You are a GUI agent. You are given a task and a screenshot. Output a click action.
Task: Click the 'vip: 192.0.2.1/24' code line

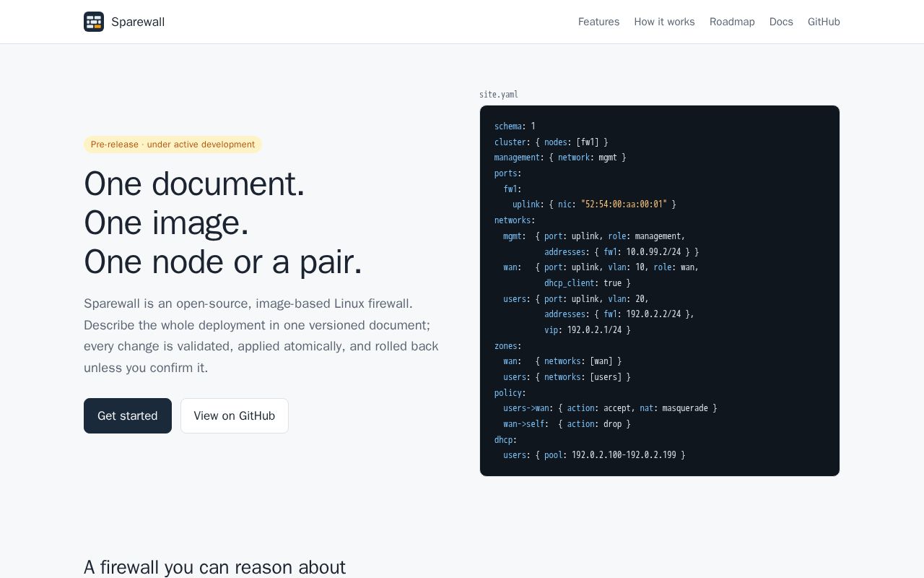click(x=588, y=330)
